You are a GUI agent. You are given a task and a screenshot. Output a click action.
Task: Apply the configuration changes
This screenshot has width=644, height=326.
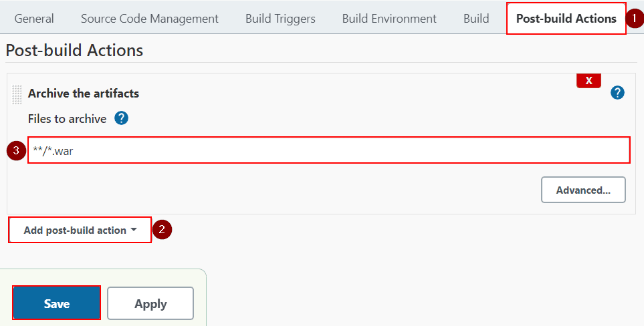pos(150,303)
